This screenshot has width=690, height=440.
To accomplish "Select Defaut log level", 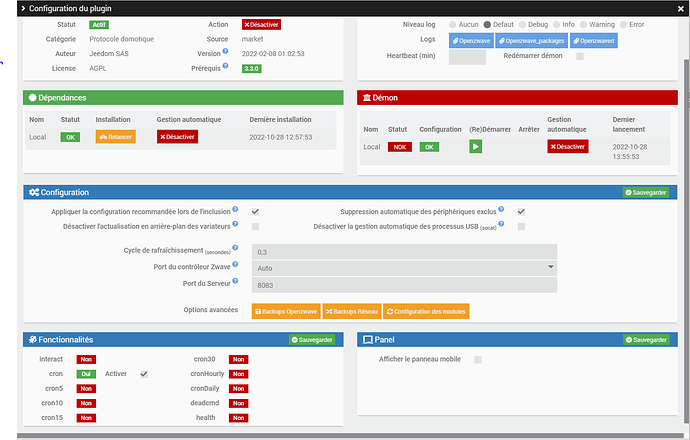I will pyautogui.click(x=487, y=25).
